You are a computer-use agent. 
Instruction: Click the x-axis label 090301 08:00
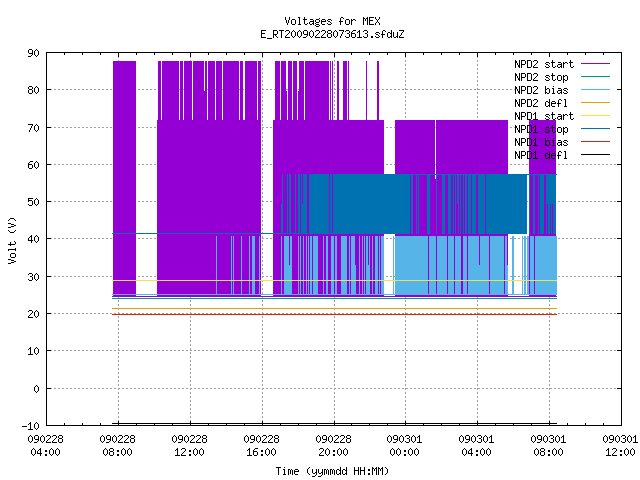click(548, 446)
